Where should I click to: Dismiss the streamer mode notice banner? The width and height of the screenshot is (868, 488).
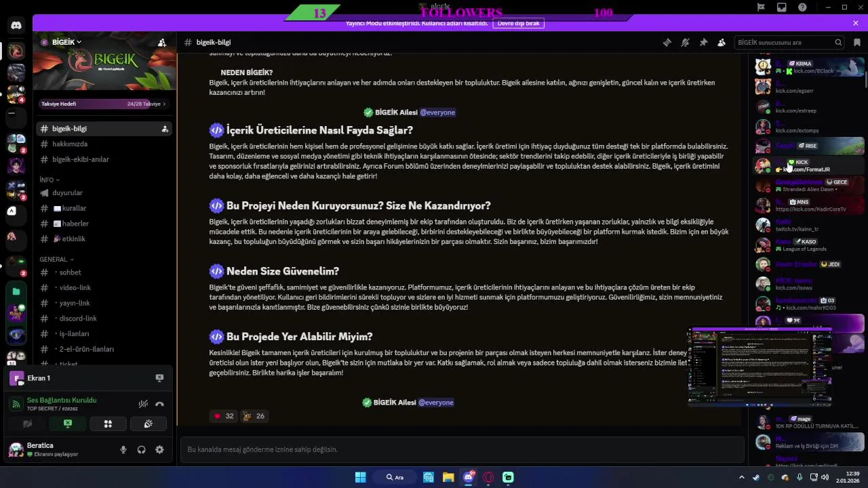pyautogui.click(x=856, y=23)
